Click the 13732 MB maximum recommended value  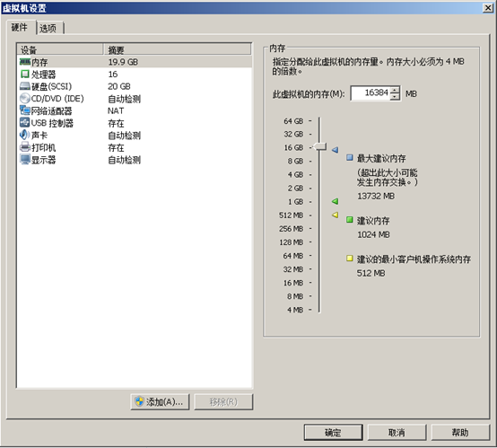coord(376,196)
